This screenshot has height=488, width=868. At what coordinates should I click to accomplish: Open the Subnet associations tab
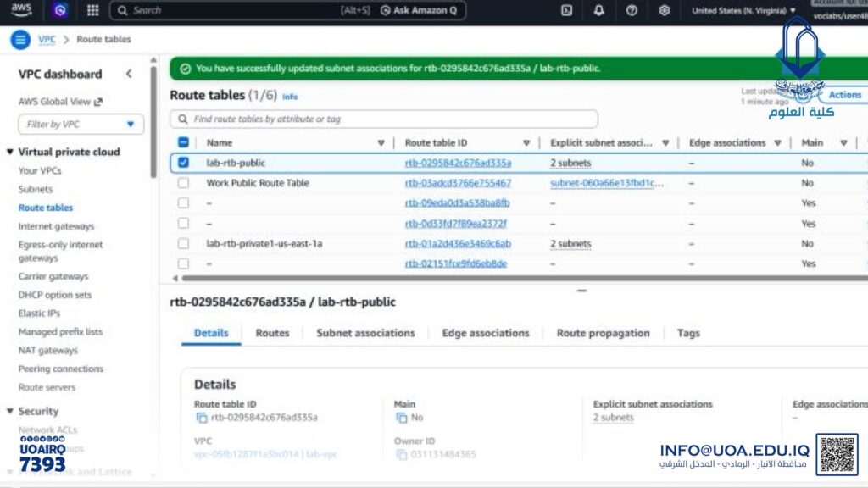coord(365,333)
